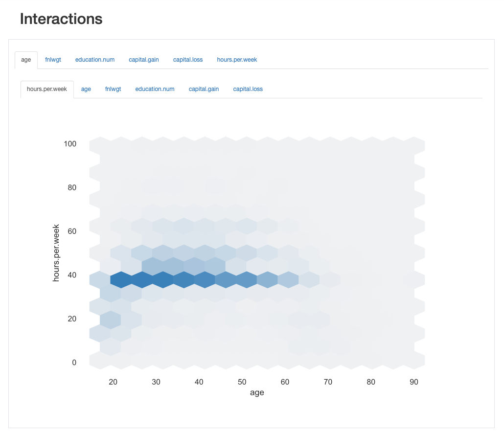Show the nested education.num sub-tab
Image resolution: width=504 pixels, height=435 pixels.
coord(155,89)
